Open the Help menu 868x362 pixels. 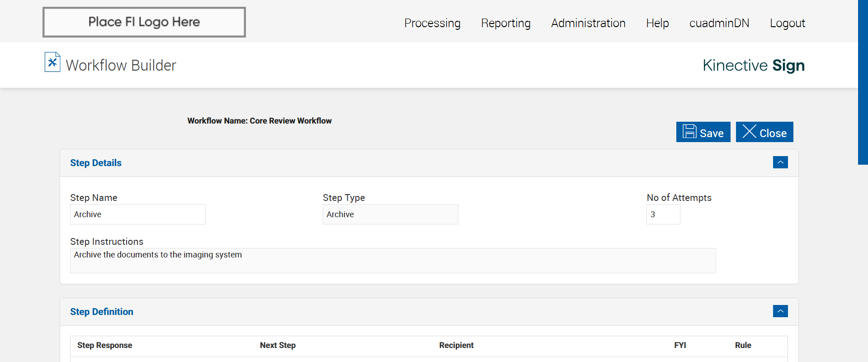(x=657, y=23)
